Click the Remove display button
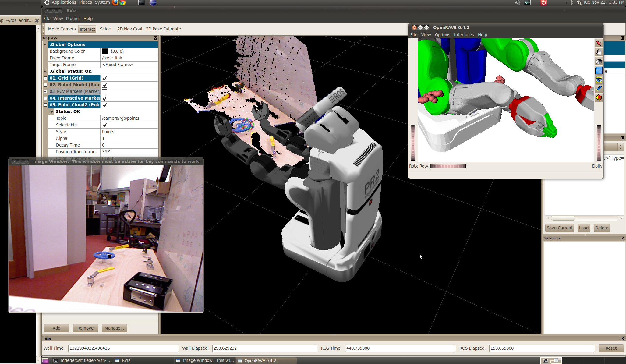 pyautogui.click(x=85, y=328)
